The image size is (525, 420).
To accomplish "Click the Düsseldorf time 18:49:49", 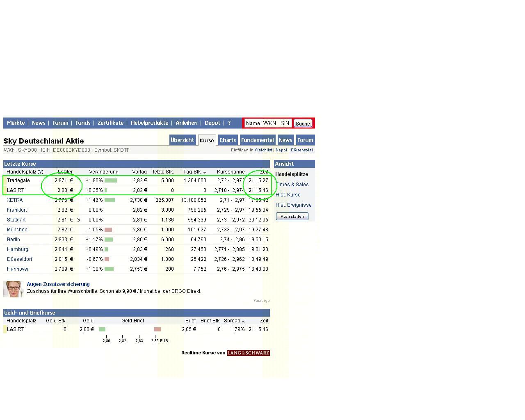I will [258, 259].
